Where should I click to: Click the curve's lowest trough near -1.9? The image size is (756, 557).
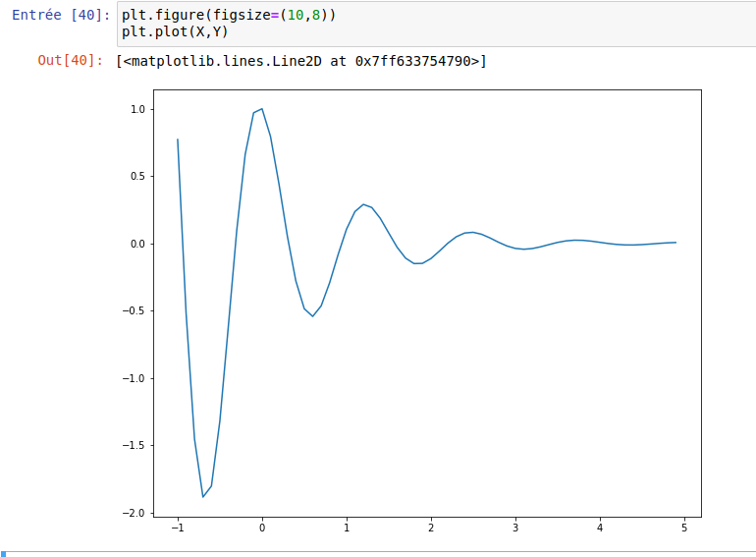(x=203, y=496)
